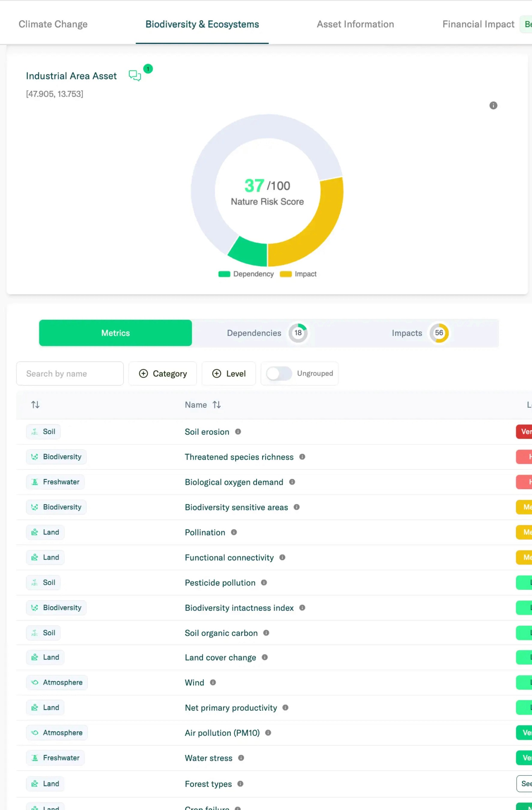Toggle the Dependency legend item in chart
Screen dimensions: 532x810
pyautogui.click(x=246, y=274)
